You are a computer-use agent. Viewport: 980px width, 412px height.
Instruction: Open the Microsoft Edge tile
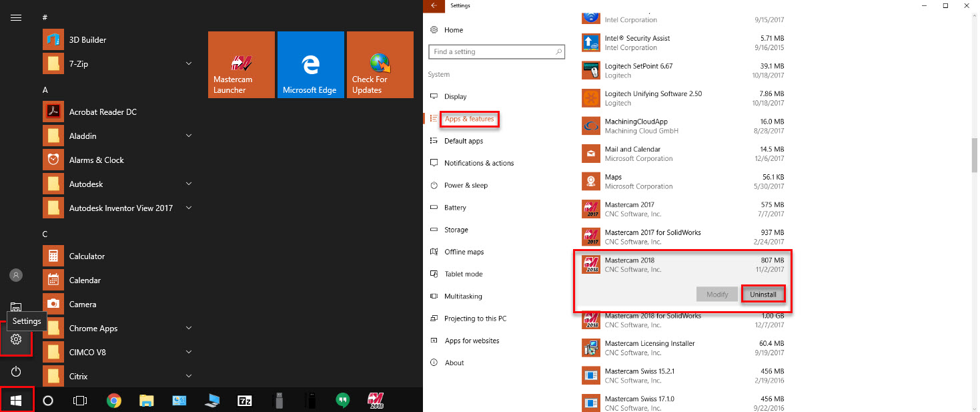[310, 65]
